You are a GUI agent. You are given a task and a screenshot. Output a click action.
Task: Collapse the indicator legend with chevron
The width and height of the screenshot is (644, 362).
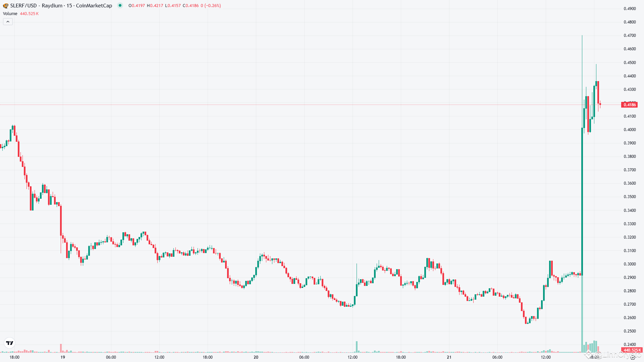click(8, 22)
